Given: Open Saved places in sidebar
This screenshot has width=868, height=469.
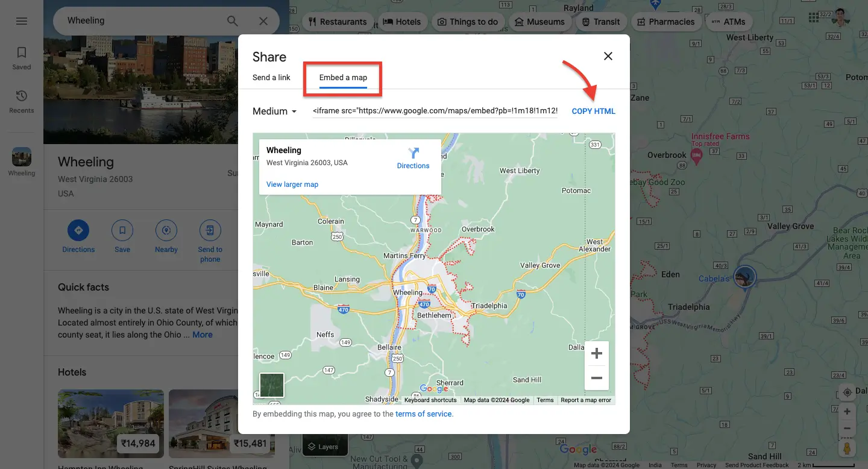Looking at the screenshot, I should coord(22,58).
